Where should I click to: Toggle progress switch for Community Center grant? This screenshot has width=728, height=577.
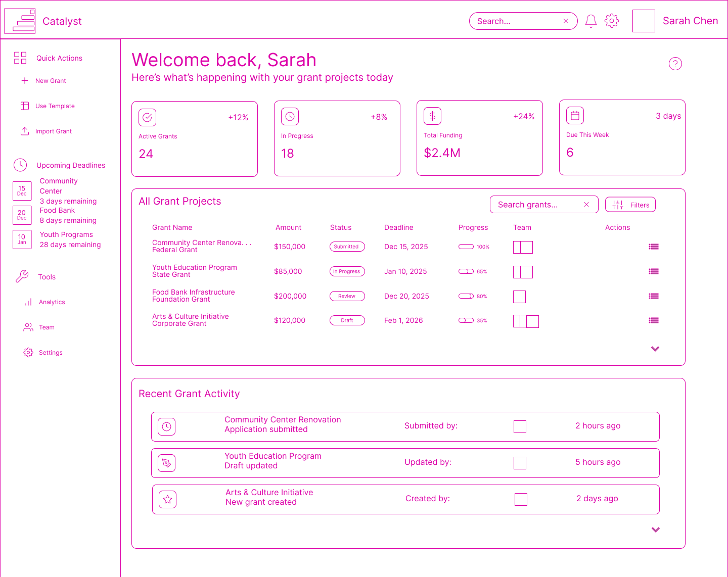point(466,247)
